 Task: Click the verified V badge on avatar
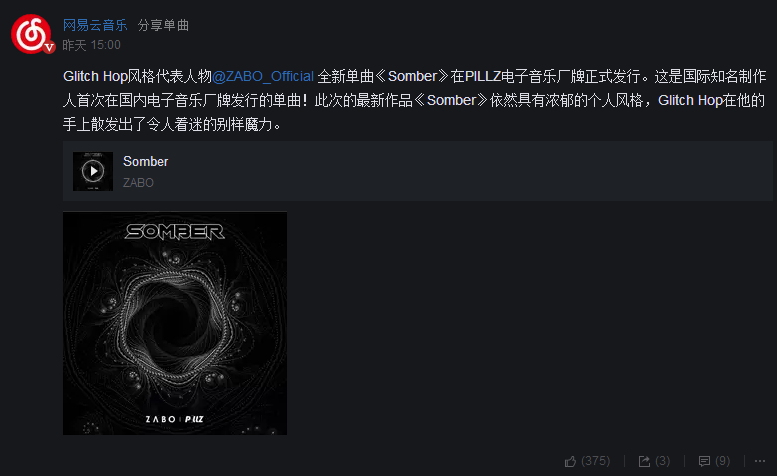pos(49,48)
